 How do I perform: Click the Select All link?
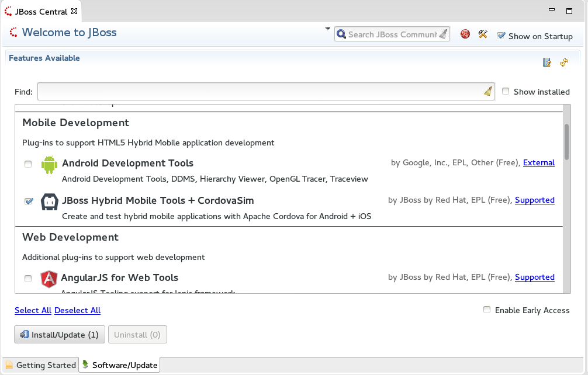[33, 310]
